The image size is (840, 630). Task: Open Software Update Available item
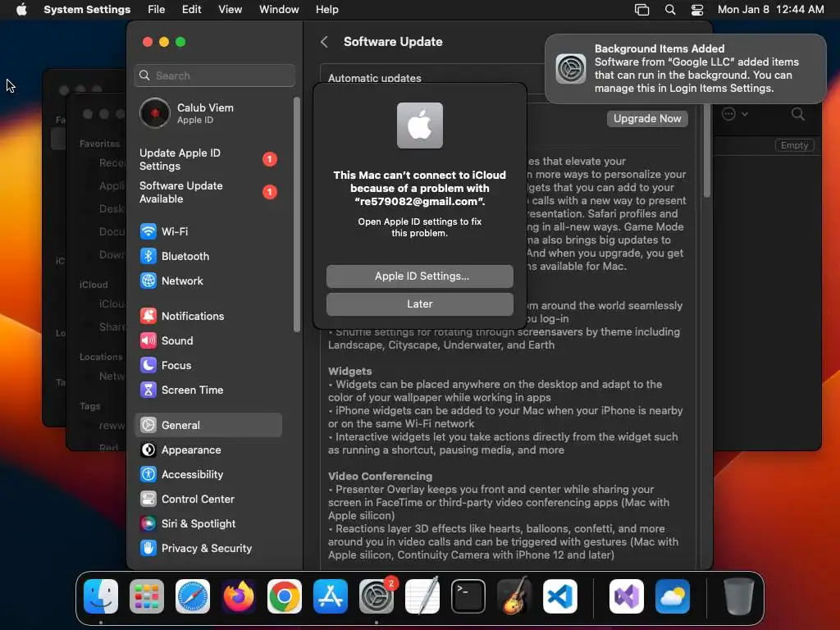208,192
